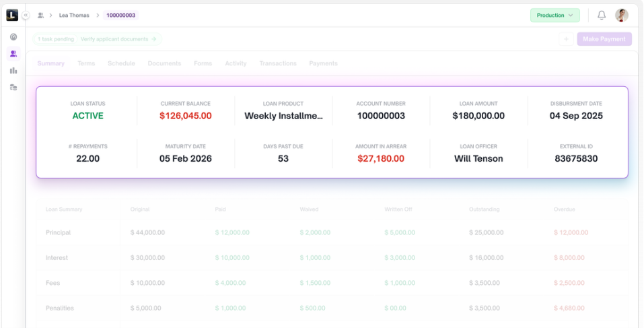Open the user profile avatar
The width and height of the screenshot is (644, 328).
(622, 15)
